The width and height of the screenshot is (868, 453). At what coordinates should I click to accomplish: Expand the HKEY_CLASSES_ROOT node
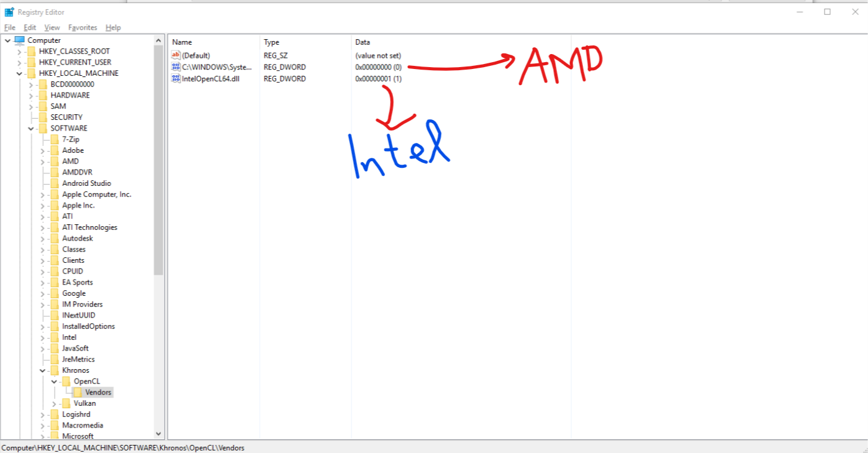tap(19, 51)
